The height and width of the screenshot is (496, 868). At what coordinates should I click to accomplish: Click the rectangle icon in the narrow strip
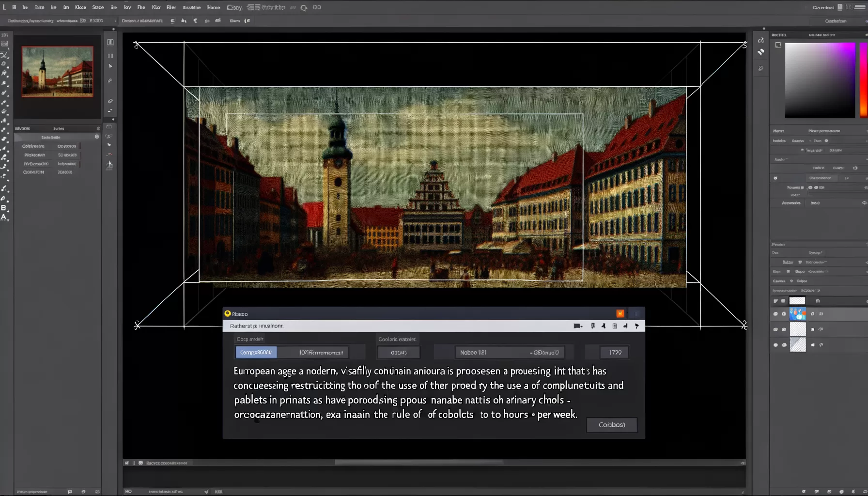click(109, 127)
